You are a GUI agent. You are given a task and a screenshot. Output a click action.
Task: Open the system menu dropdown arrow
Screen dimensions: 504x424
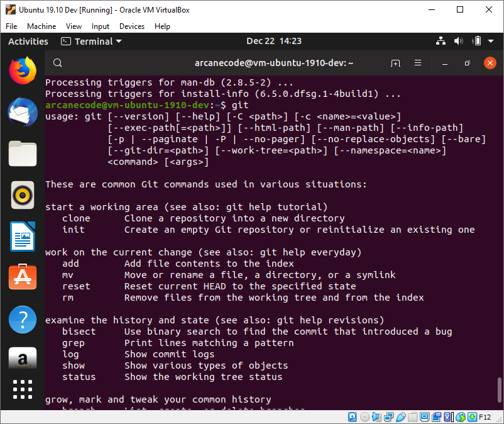[491, 41]
